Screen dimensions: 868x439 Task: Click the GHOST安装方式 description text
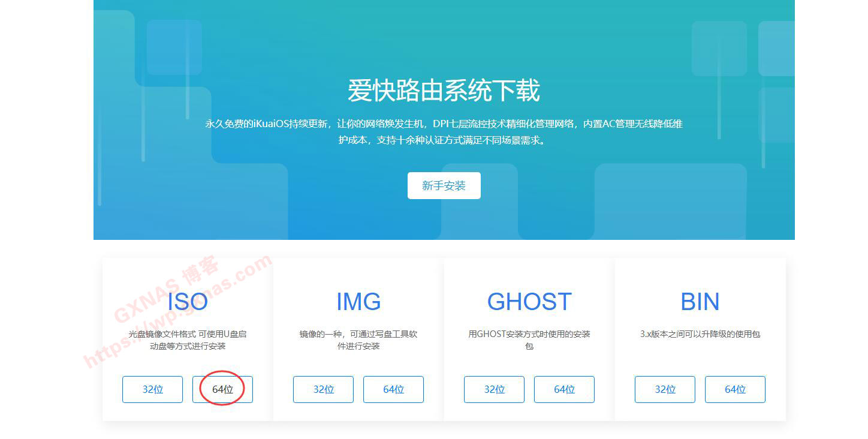click(x=529, y=340)
